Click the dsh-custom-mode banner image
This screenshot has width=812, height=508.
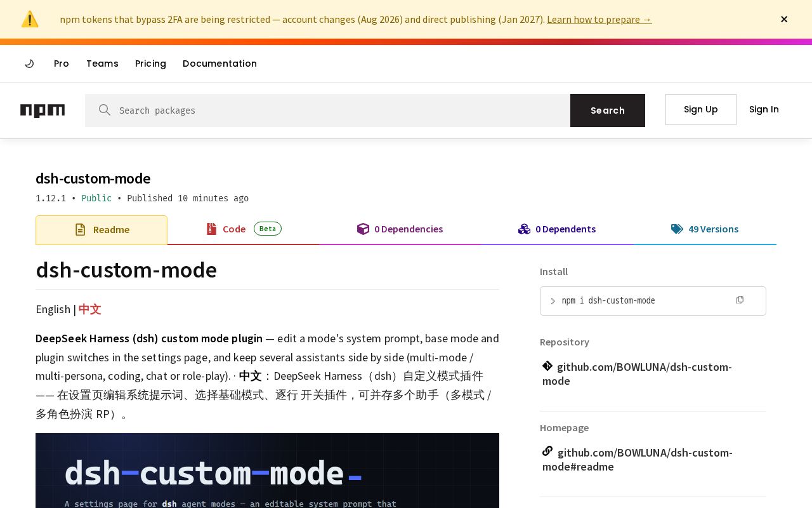(267, 471)
